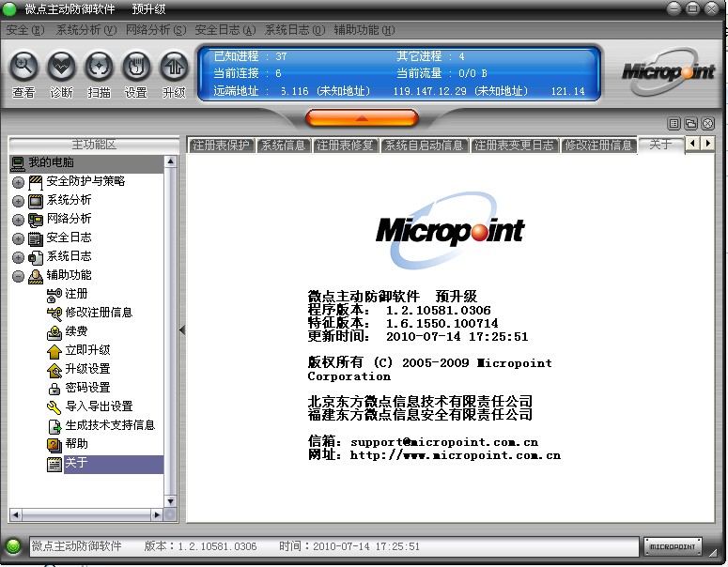This screenshot has width=728, height=567.
Task: Switch to the 修改注册信息 tab
Action: 598,146
